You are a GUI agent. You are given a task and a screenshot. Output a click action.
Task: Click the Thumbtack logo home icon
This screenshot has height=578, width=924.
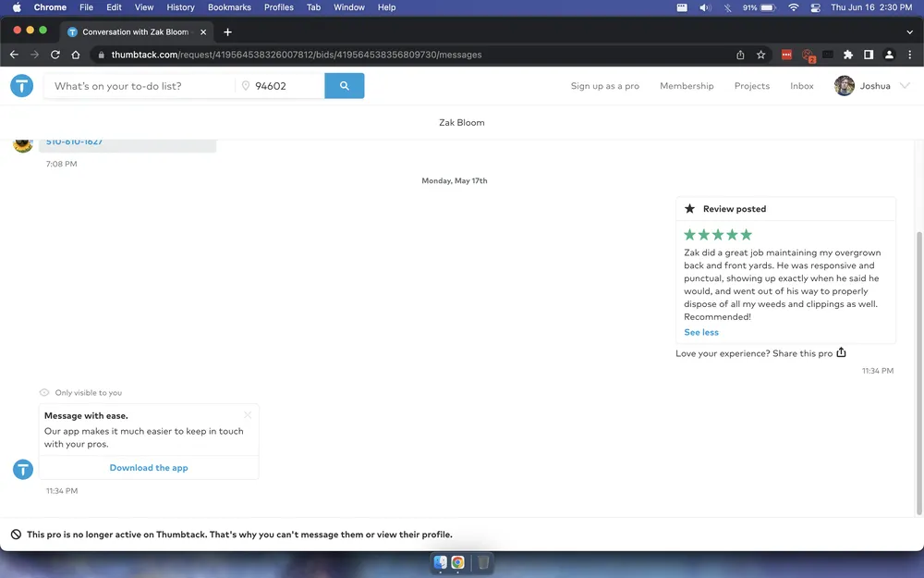coord(22,86)
